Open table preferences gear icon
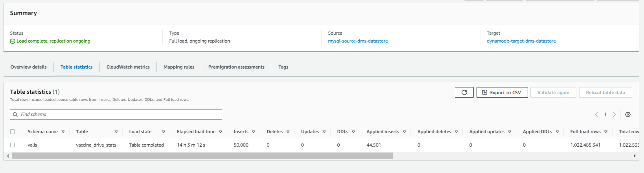The height and width of the screenshot is (173, 644). click(x=628, y=115)
